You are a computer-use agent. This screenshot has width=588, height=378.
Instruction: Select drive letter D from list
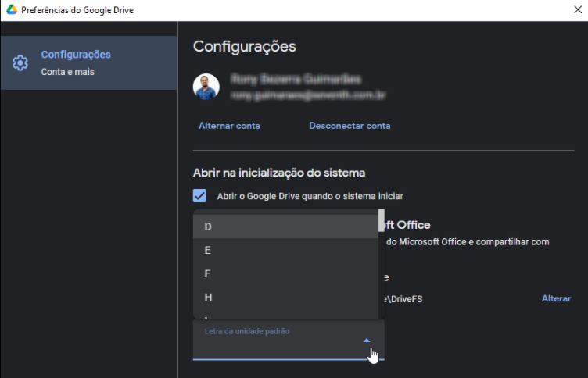click(285, 226)
